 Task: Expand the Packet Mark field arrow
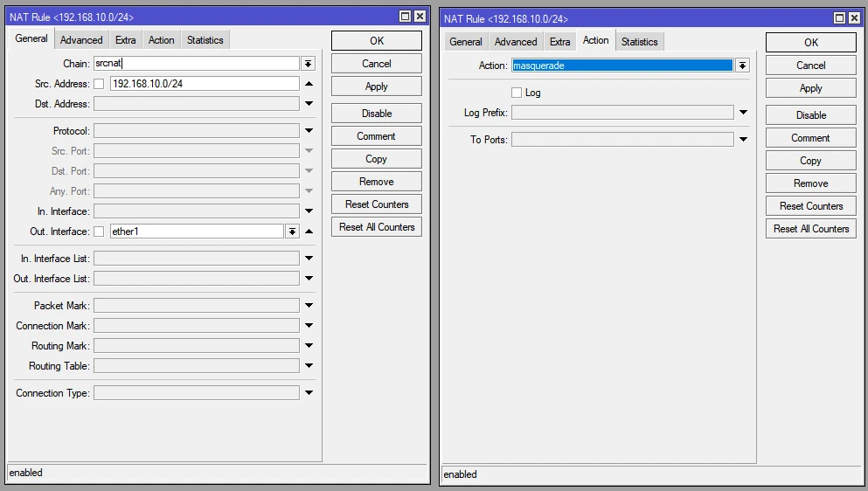[x=309, y=306]
